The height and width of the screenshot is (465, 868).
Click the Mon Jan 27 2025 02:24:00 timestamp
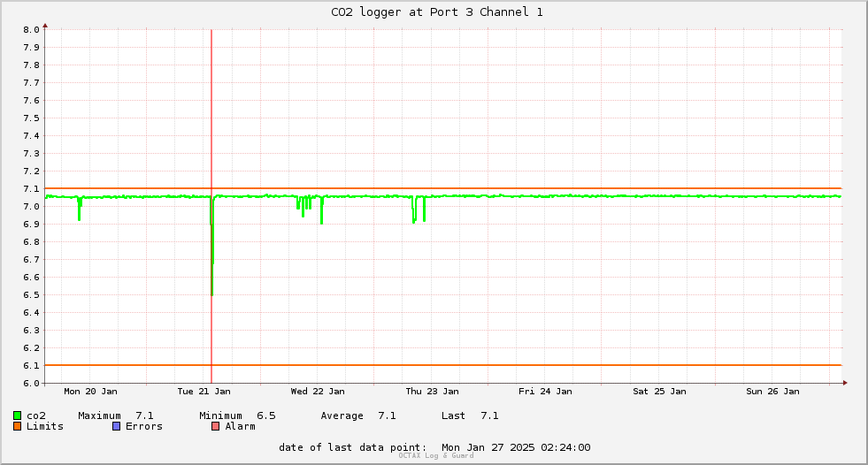(516, 447)
